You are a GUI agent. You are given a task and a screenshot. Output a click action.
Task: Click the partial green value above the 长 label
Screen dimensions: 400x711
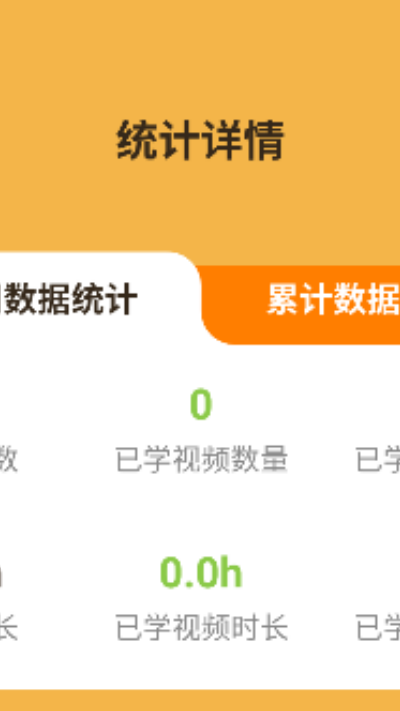point(1,574)
